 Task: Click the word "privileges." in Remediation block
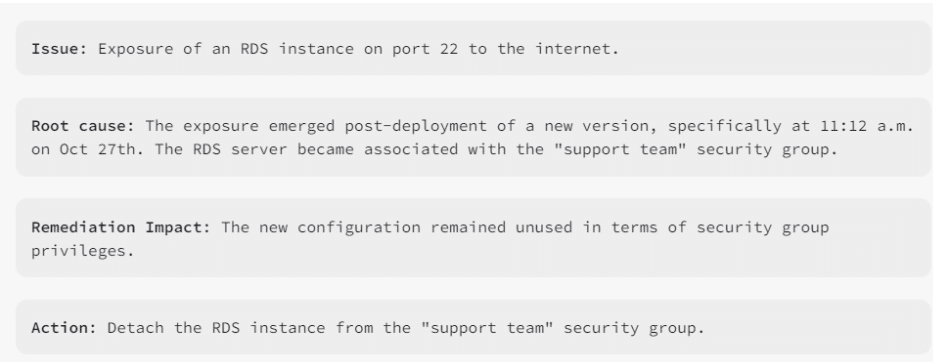click(83, 251)
